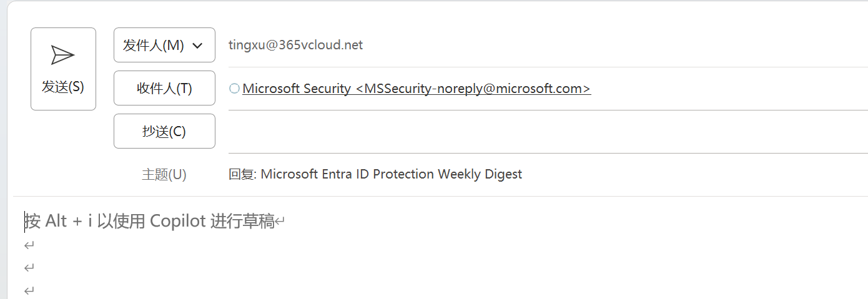Place cursor on third body line
The image size is (868, 299).
[x=29, y=268]
